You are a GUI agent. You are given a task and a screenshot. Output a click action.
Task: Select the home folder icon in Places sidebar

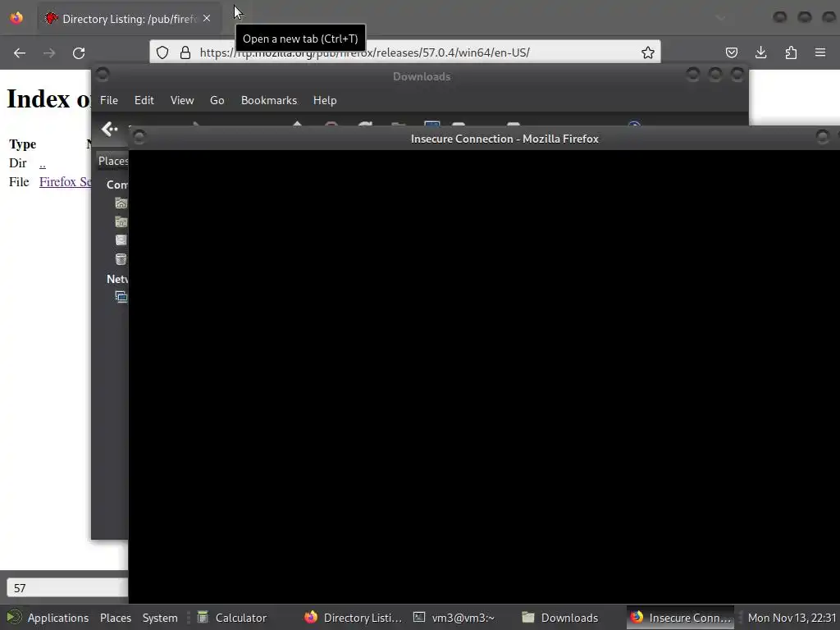tap(121, 203)
